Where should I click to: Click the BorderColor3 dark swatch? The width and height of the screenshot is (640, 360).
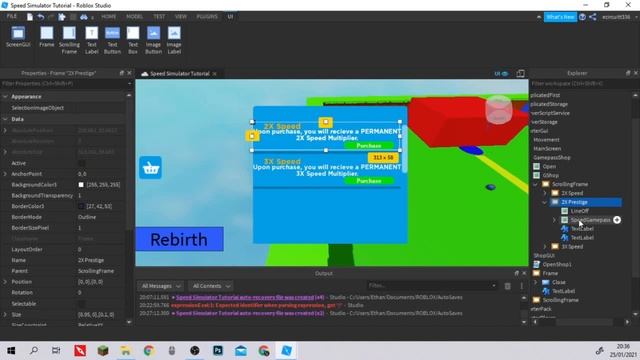coord(81,206)
